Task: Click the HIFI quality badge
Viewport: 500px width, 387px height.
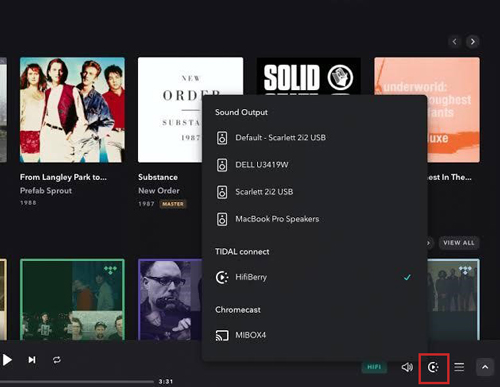Action: [374, 367]
